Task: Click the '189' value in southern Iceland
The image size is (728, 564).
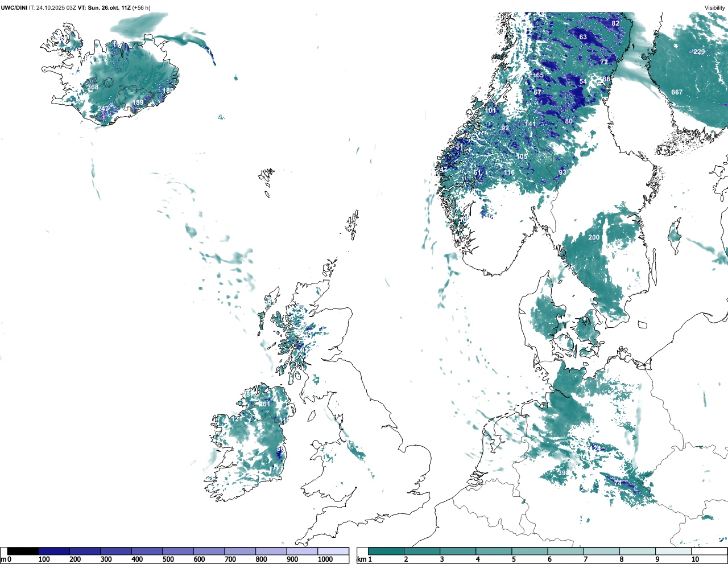Action: pos(138,103)
